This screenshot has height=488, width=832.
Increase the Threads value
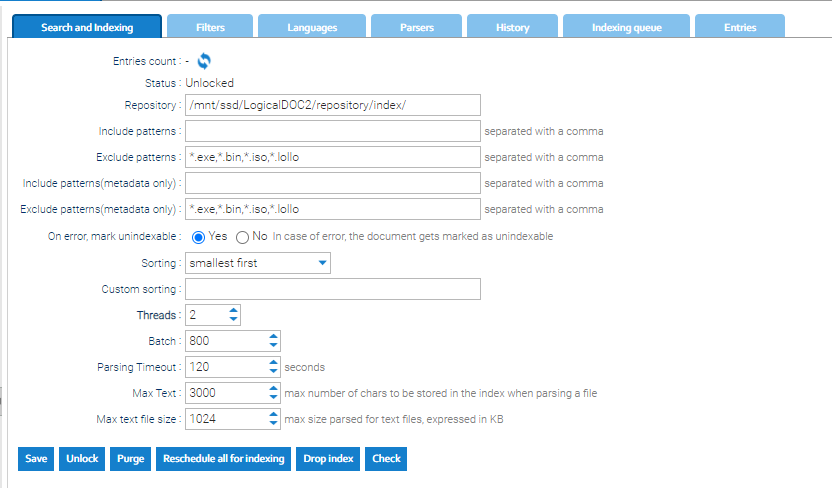point(233,311)
